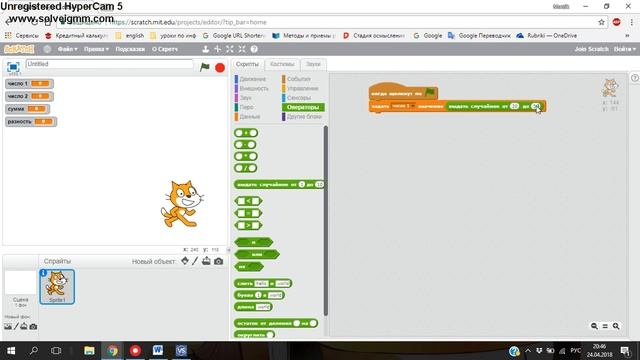Open Word from the taskbar
The image size is (640, 360).
158,351
